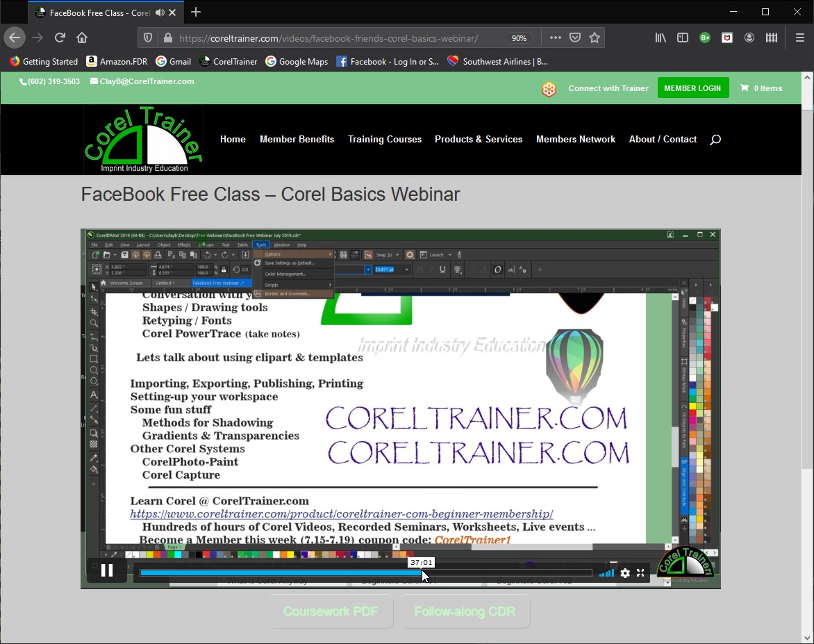Open Google Maps bookmark

[297, 61]
